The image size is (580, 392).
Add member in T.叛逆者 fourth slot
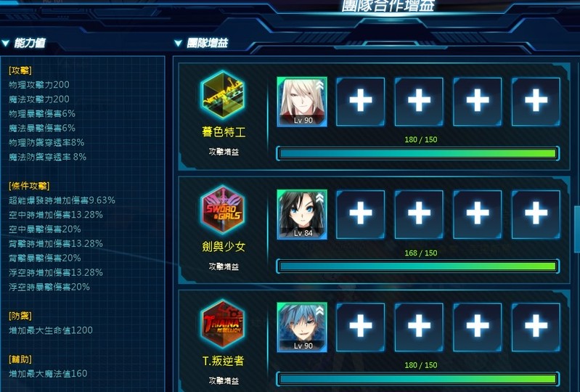tap(478, 327)
